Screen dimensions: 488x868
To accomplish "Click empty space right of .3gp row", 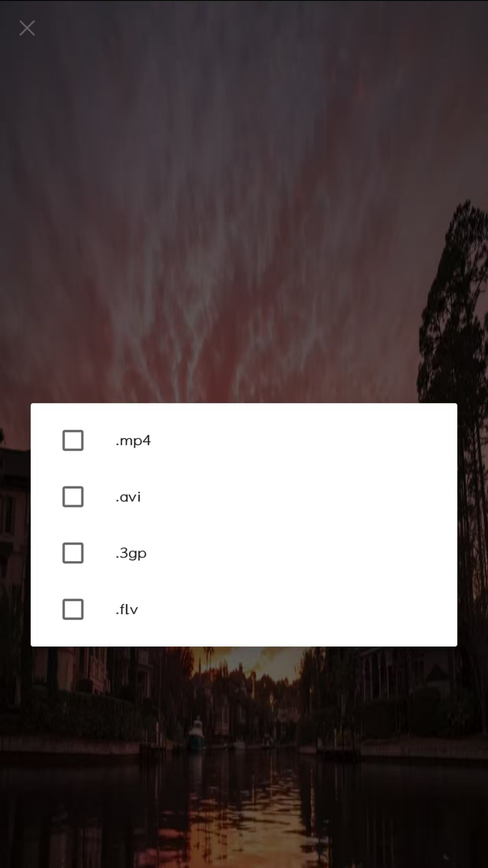I will [x=303, y=553].
